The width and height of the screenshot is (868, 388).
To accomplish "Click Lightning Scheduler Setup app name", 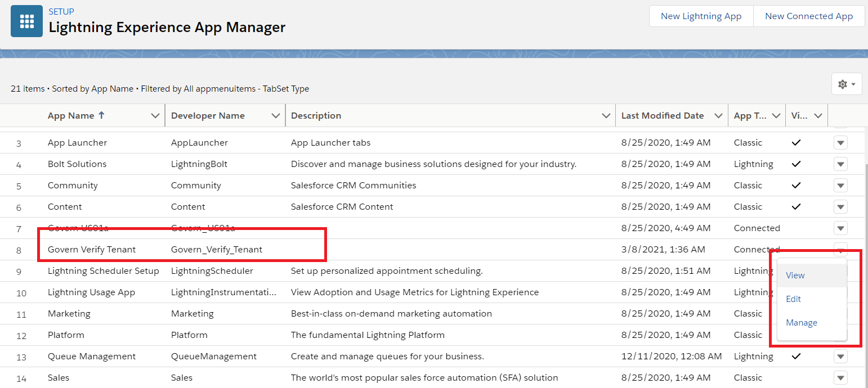I will (104, 271).
